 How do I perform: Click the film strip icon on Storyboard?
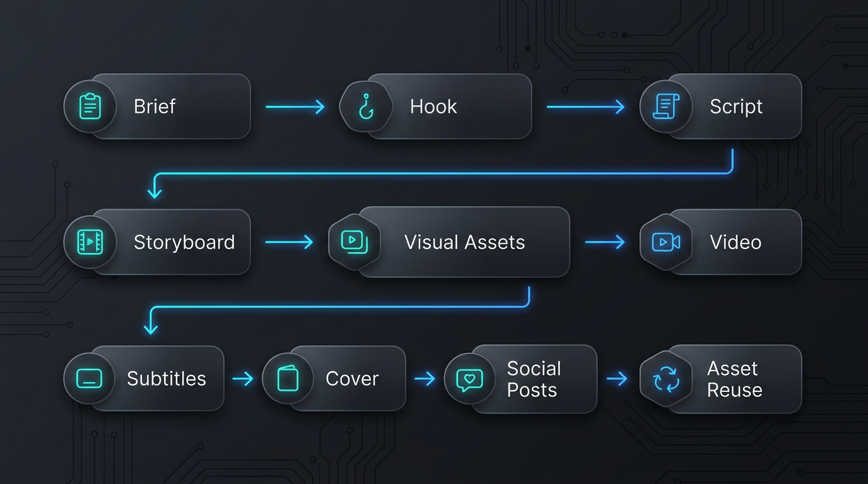coord(90,242)
